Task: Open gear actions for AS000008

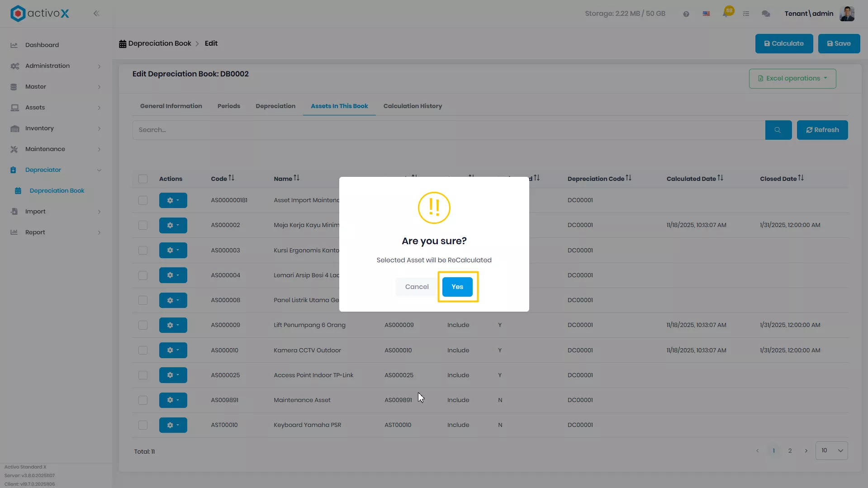Action: click(x=173, y=300)
